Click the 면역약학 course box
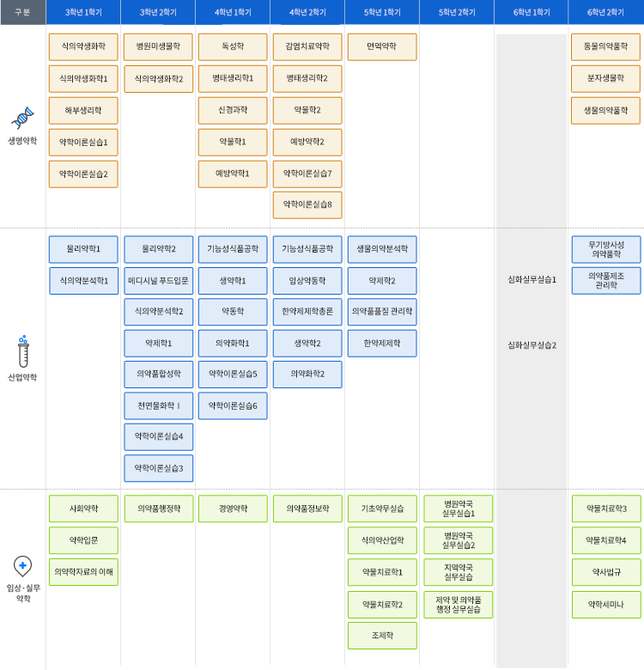The width and height of the screenshot is (644, 670). click(382, 47)
